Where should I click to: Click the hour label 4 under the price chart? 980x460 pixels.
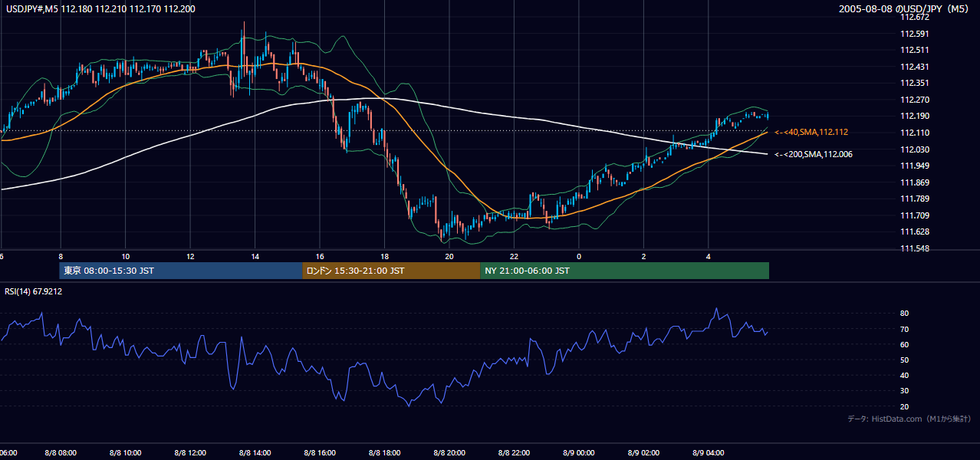[709, 256]
